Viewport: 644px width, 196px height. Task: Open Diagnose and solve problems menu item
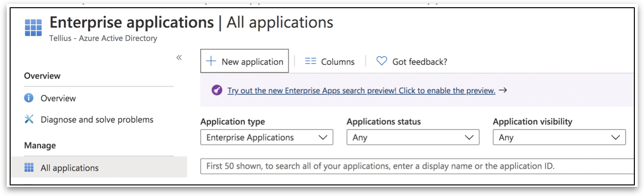pos(96,119)
